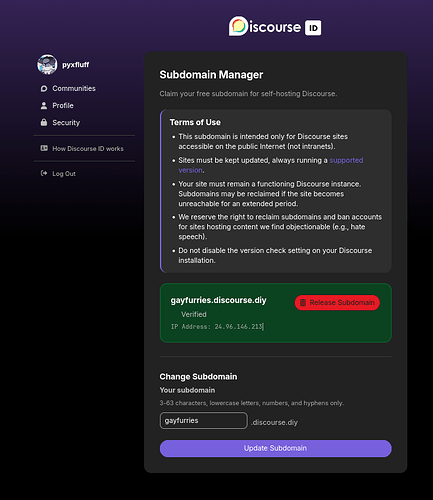Click the Security padlock icon

(x=44, y=122)
